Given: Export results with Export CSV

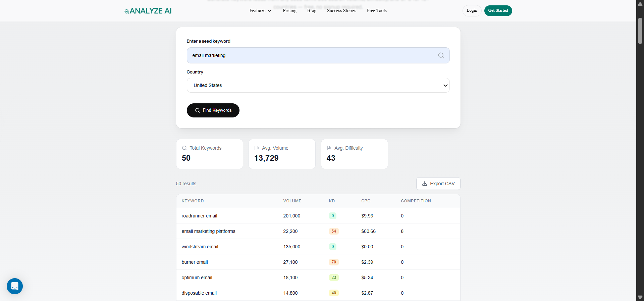Looking at the screenshot, I should pyautogui.click(x=438, y=184).
